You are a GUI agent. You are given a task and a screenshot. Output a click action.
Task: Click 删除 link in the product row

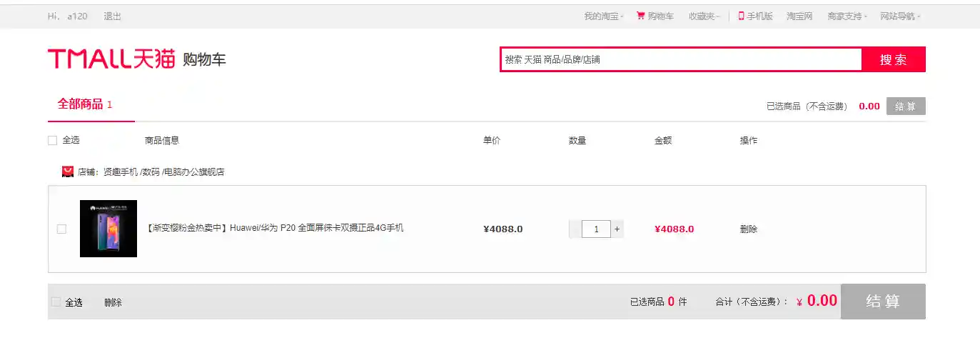click(x=749, y=229)
